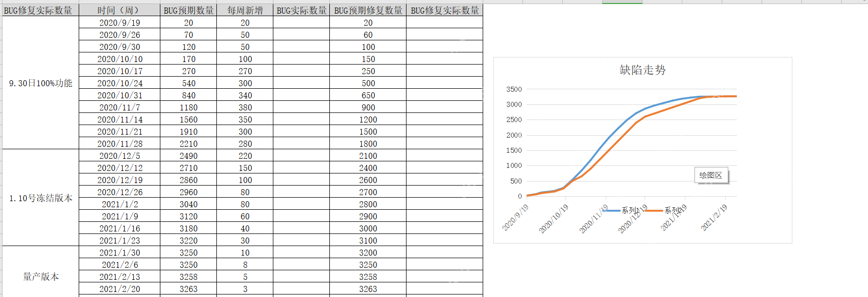The image size is (868, 297).
Task: Click the date cell 2021/1/9
Action: click(x=120, y=216)
